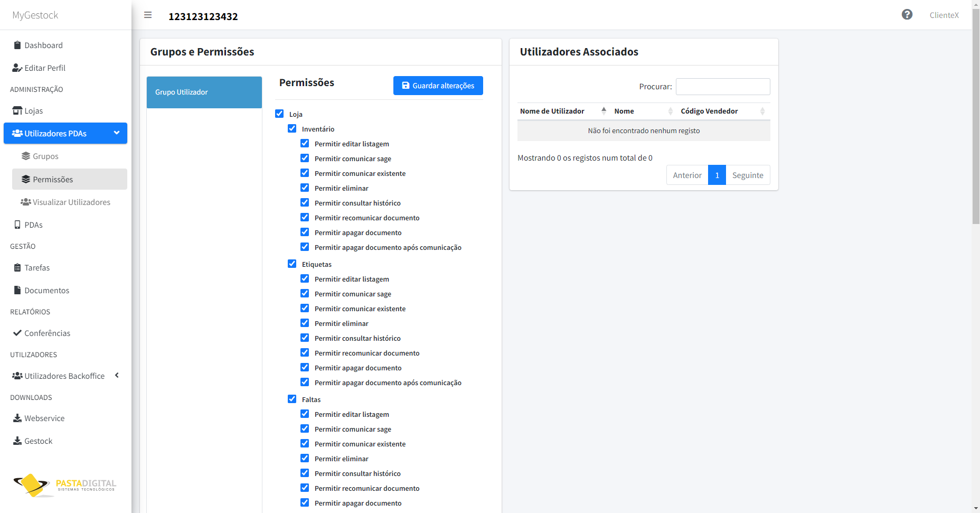Viewport: 980px width, 513px height.
Task: Toggle Inventário Permitir editar listagem checkbox
Action: [x=305, y=143]
